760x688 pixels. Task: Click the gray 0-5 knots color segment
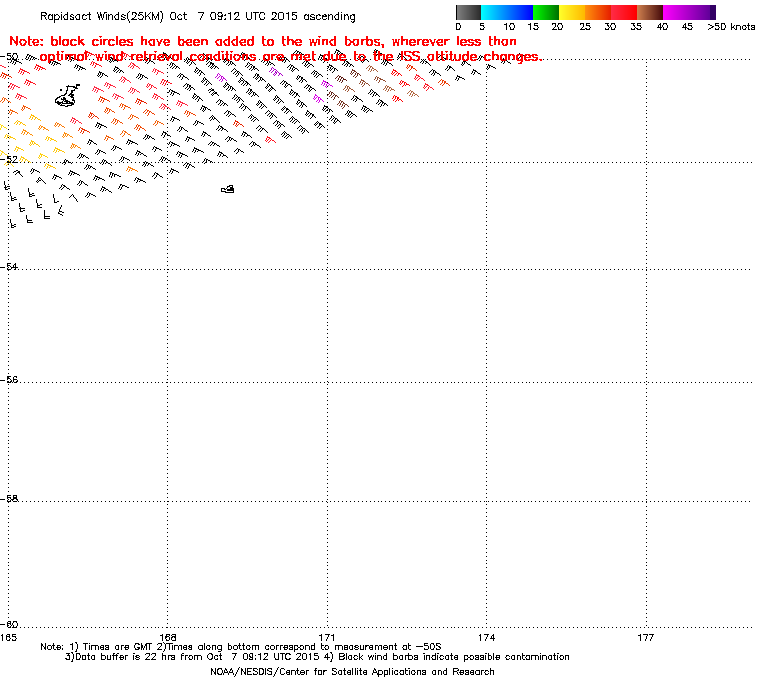(x=468, y=12)
